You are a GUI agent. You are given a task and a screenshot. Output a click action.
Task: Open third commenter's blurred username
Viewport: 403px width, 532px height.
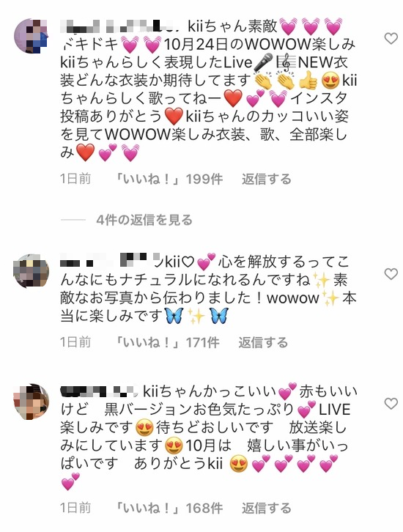click(99, 391)
